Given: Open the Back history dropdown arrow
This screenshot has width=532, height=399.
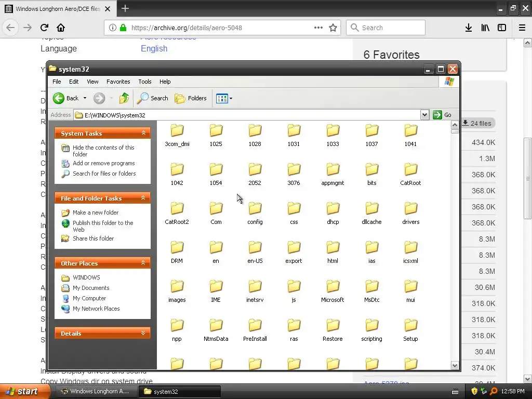Looking at the screenshot, I should tap(85, 98).
